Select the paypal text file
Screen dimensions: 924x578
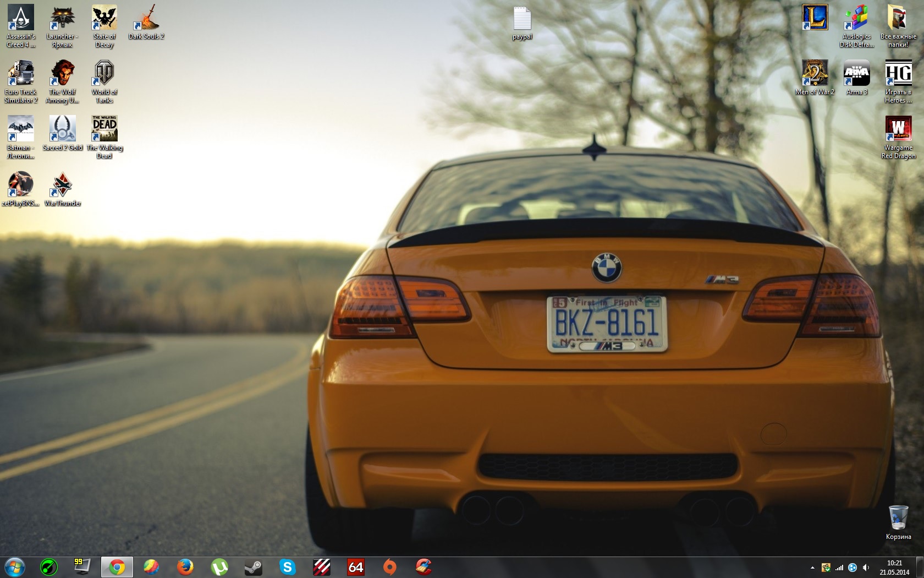click(522, 23)
